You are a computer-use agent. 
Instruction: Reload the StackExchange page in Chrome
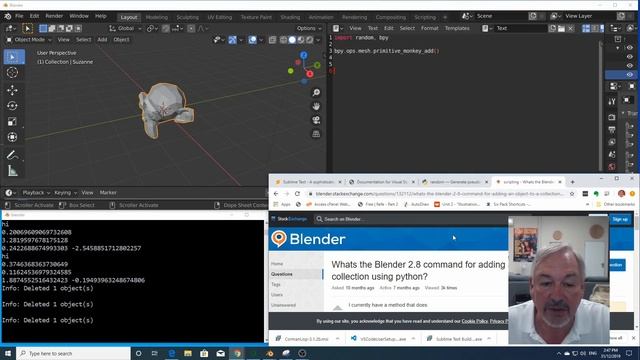tap(297, 194)
